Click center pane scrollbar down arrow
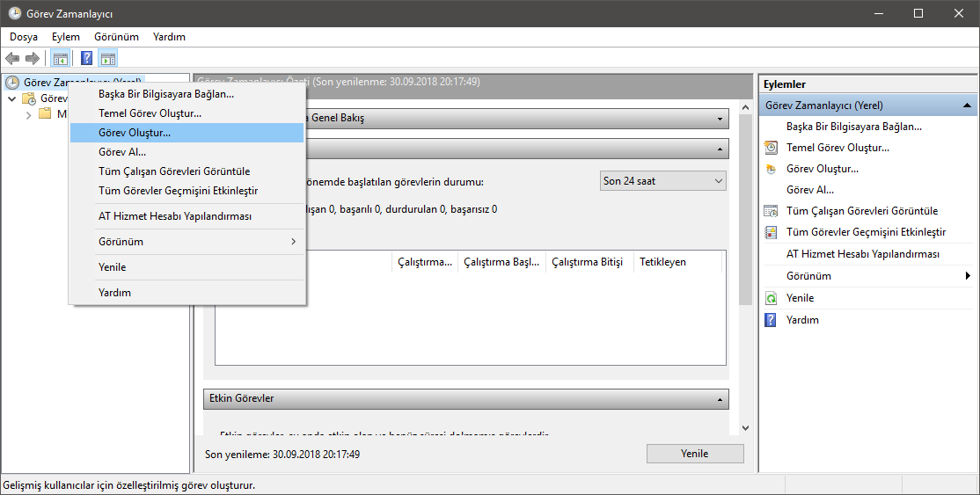Screen dimensions: 980x495 pyautogui.click(x=745, y=428)
